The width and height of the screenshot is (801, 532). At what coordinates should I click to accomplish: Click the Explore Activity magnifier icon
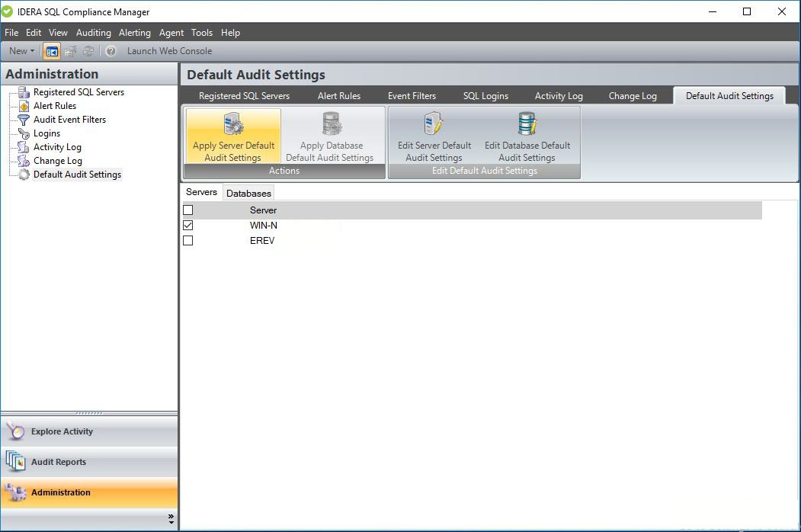pos(15,431)
